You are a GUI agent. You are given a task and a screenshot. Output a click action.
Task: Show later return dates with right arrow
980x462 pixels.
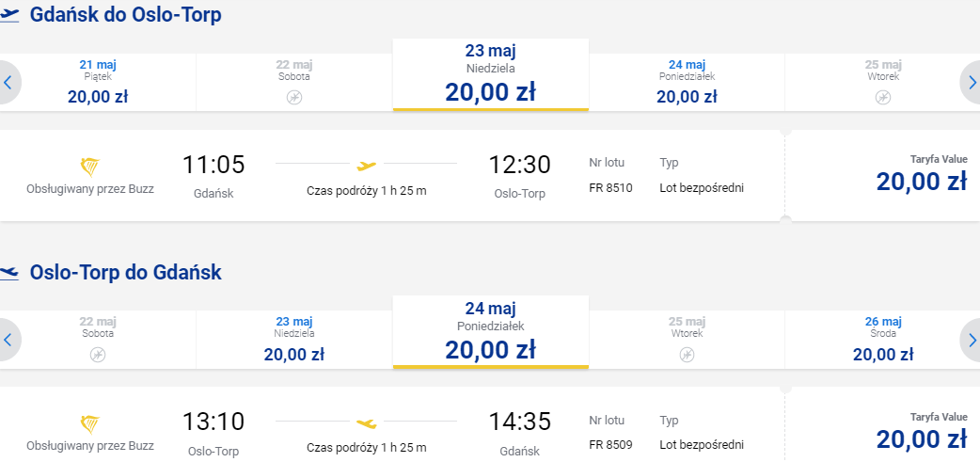(x=971, y=340)
